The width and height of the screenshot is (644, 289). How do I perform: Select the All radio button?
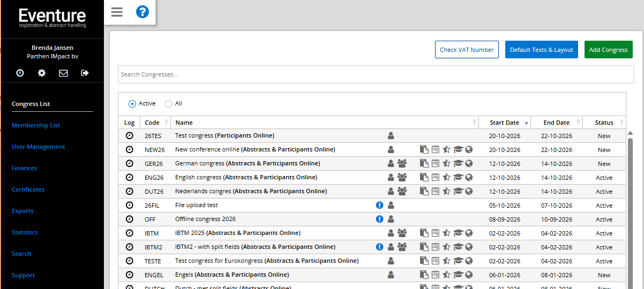tap(169, 104)
